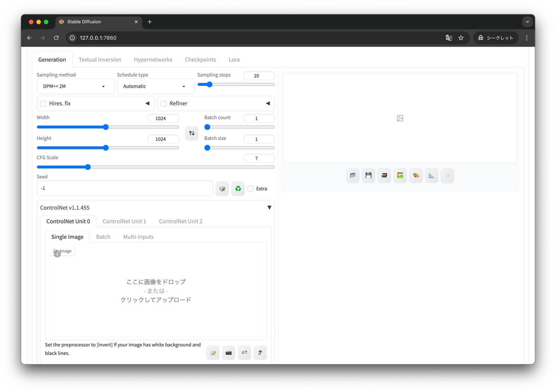The width and height of the screenshot is (556, 392).
Task: Send image to img2img picture icon
Action: click(400, 175)
